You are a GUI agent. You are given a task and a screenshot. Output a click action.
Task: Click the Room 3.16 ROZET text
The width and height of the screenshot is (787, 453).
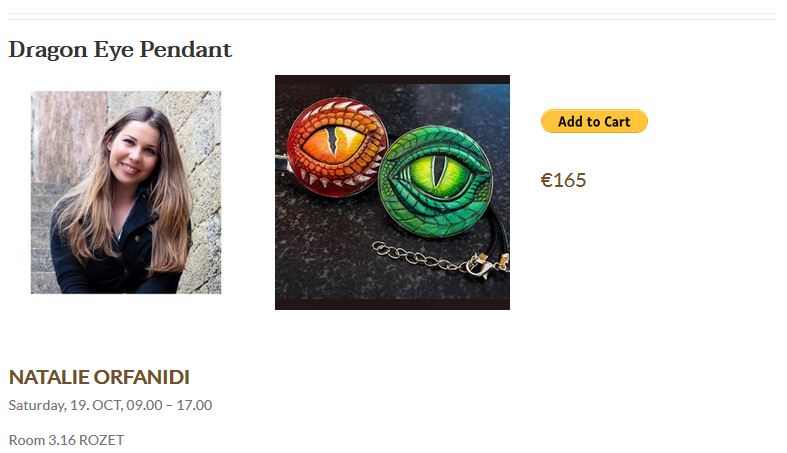(66, 440)
